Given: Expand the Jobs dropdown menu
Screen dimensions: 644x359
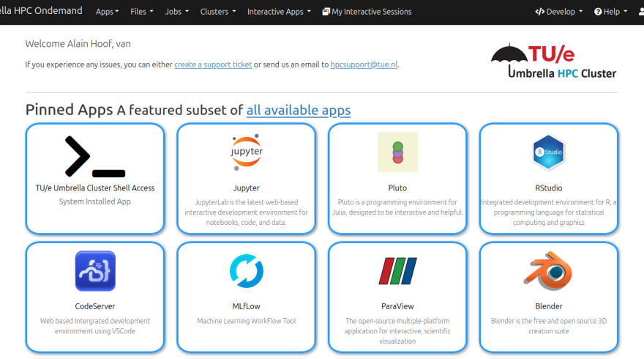Looking at the screenshot, I should click(176, 12).
